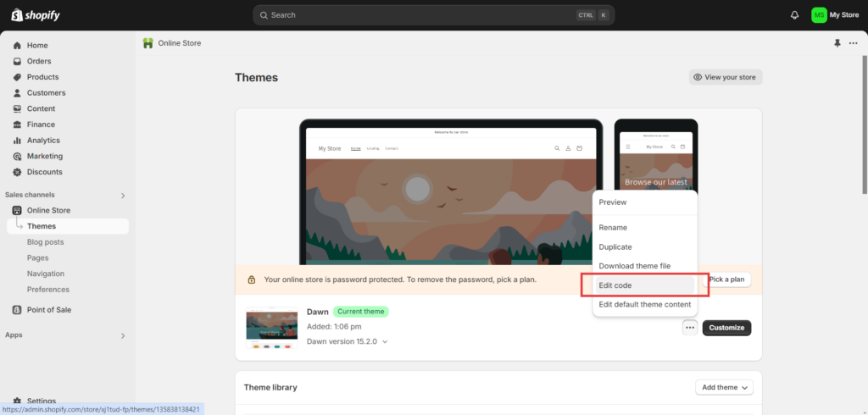Image resolution: width=868 pixels, height=415 pixels.
Task: Click the MS store avatar icon
Action: pos(819,15)
